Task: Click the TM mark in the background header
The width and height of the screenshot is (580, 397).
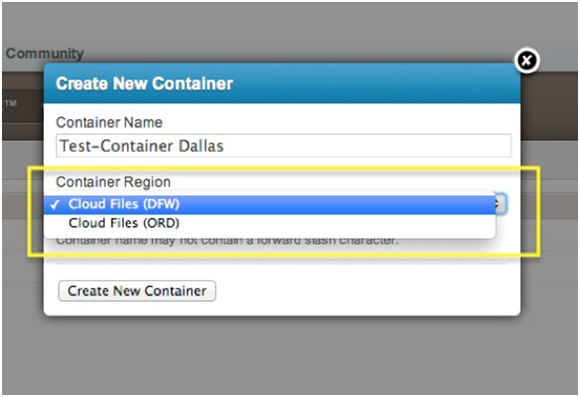Action: (11, 103)
